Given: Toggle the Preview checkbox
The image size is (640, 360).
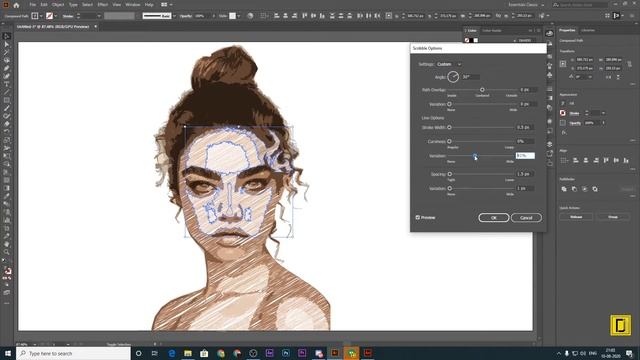Looking at the screenshot, I should click(x=418, y=218).
